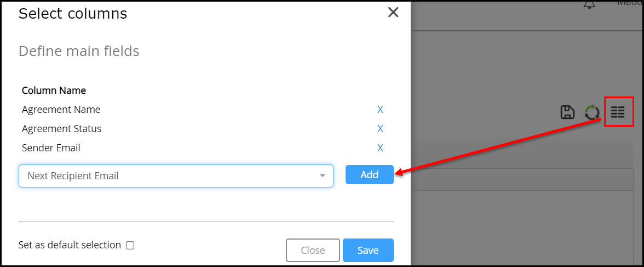Click the Close button
Image resolution: width=644 pixels, height=267 pixels.
pyautogui.click(x=313, y=250)
